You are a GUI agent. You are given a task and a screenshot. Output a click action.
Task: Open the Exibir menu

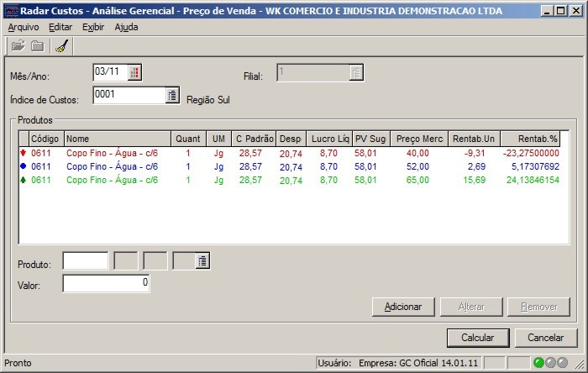(93, 27)
